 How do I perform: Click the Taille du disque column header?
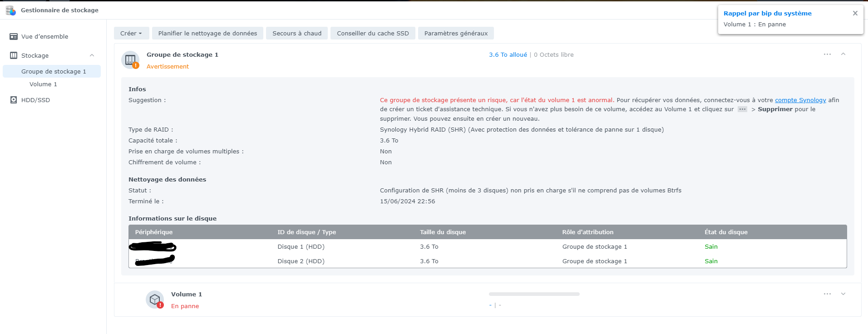[443, 232]
